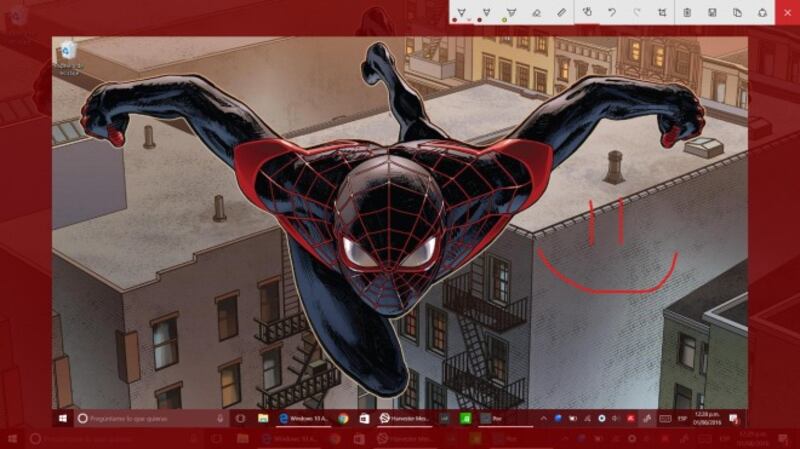
Task: Open the Windows Start button
Action: 63,418
